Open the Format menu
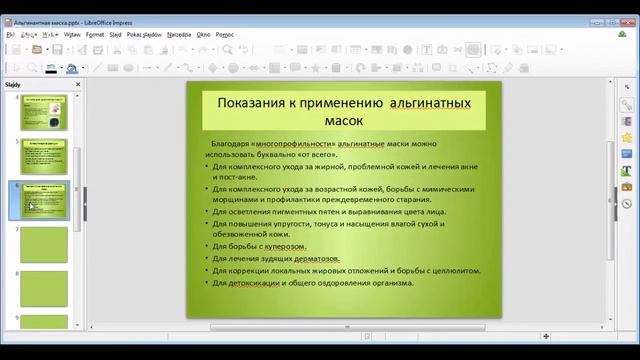The width and height of the screenshot is (640, 360). tap(95, 35)
